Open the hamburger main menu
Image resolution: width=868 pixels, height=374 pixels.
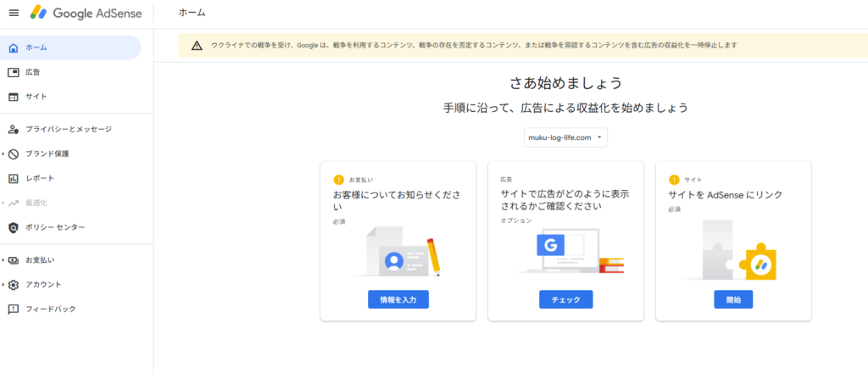click(14, 13)
